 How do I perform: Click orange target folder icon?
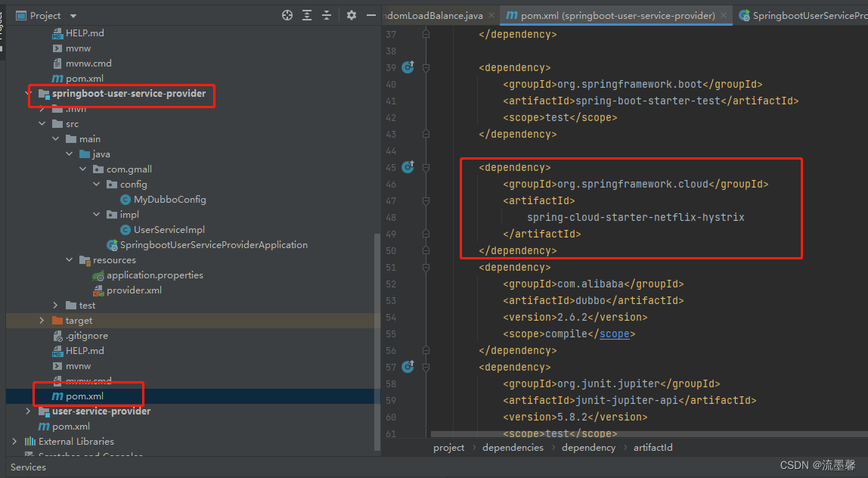(x=57, y=320)
